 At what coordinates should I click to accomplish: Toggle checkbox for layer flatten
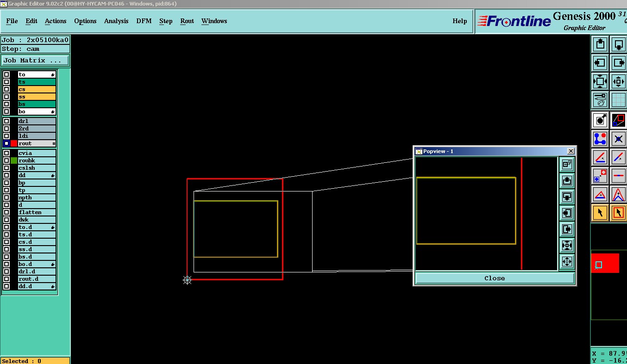tap(6, 212)
